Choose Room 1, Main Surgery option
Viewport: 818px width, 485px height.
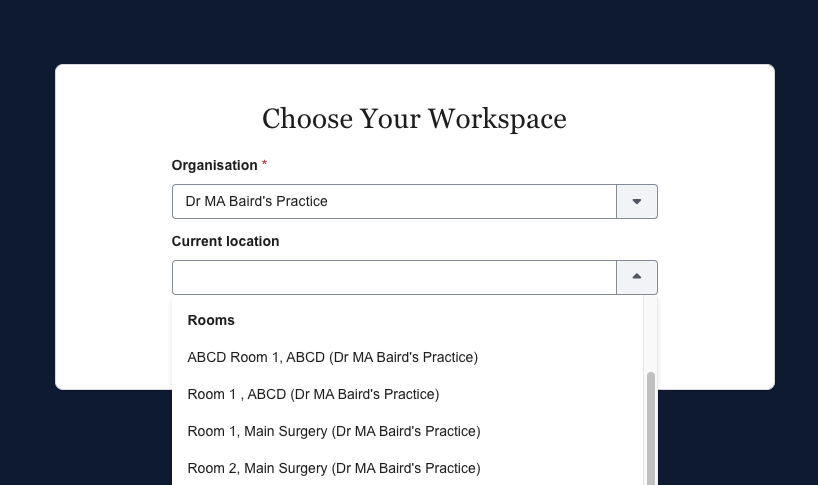tap(407, 431)
